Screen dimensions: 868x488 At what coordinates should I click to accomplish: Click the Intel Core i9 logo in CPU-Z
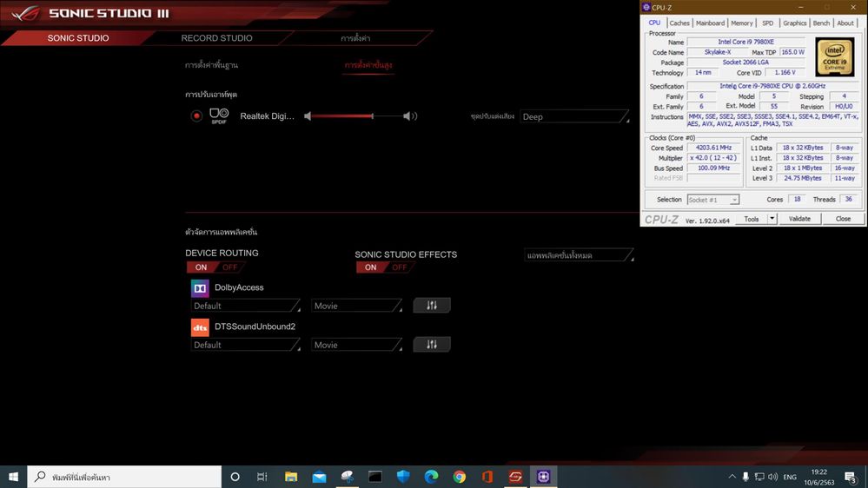(834, 57)
